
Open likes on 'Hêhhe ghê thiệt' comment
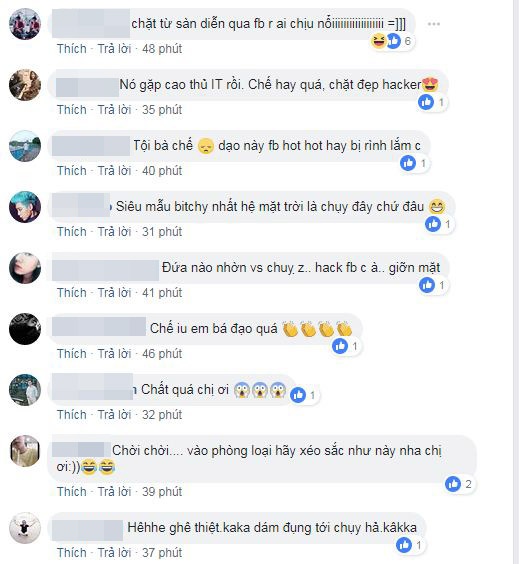410,545
